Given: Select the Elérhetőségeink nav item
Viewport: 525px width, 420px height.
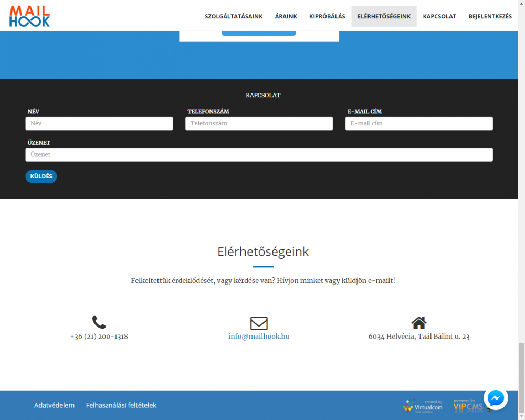Looking at the screenshot, I should point(384,16).
